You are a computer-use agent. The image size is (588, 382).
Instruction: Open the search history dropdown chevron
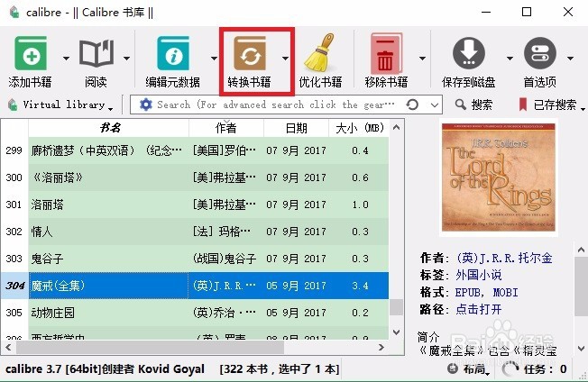(x=435, y=105)
